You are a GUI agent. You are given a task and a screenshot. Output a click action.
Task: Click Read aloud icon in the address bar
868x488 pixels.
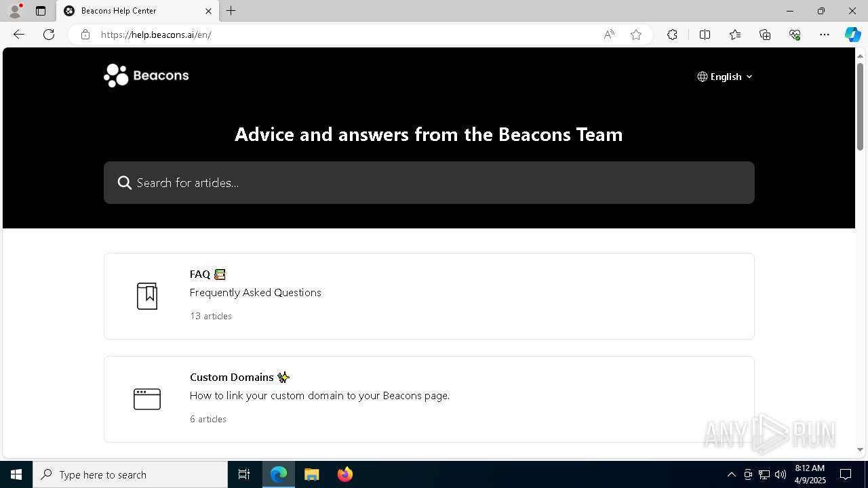(x=609, y=35)
